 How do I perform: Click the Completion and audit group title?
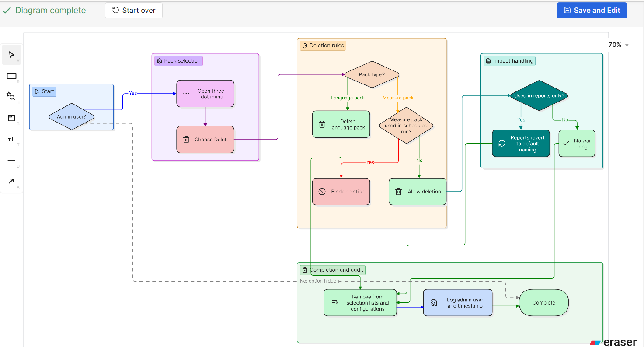[337, 270]
